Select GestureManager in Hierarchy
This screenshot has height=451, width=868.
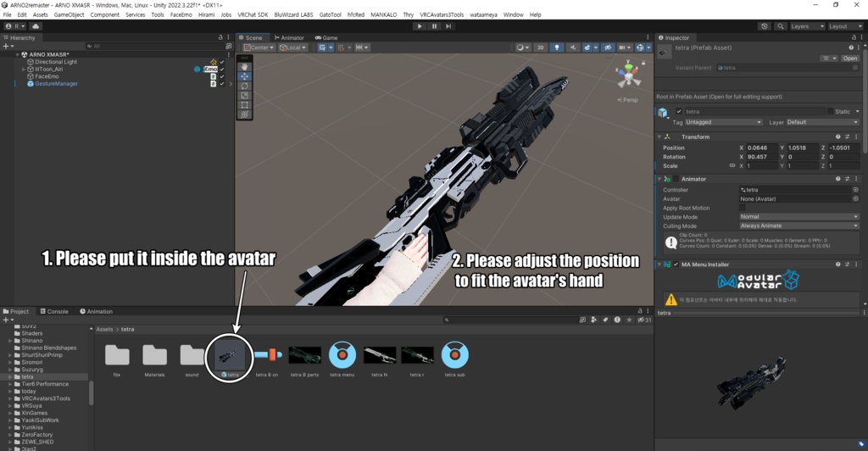click(56, 84)
